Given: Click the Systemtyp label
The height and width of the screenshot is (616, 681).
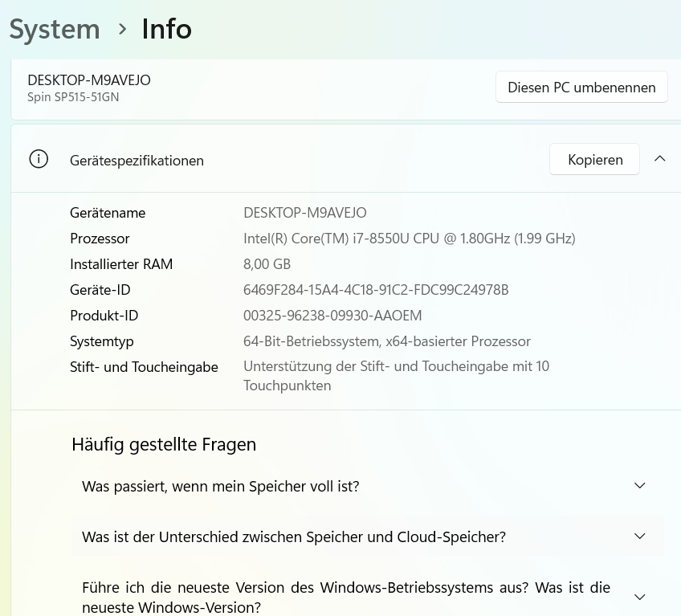Looking at the screenshot, I should click(x=102, y=341).
